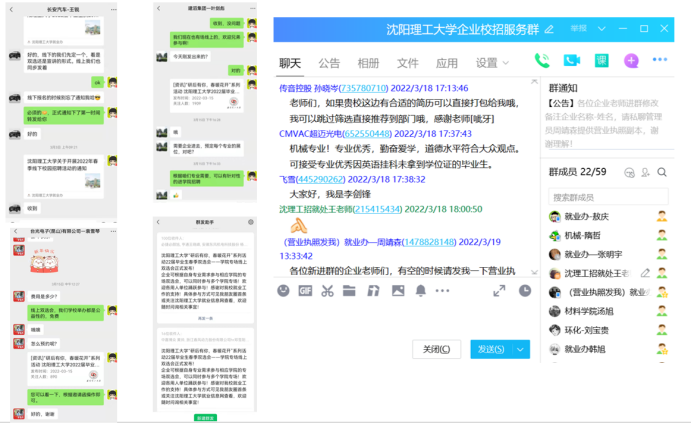Click the down arrow at bottom of the message area
692x424 pixels.
534,272
